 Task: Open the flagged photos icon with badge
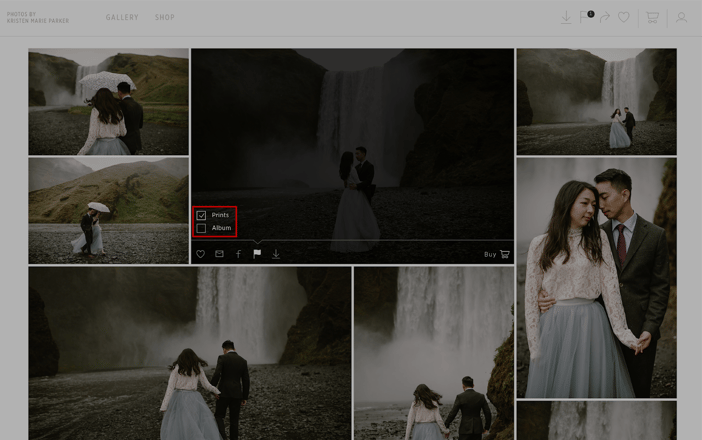coord(586,17)
